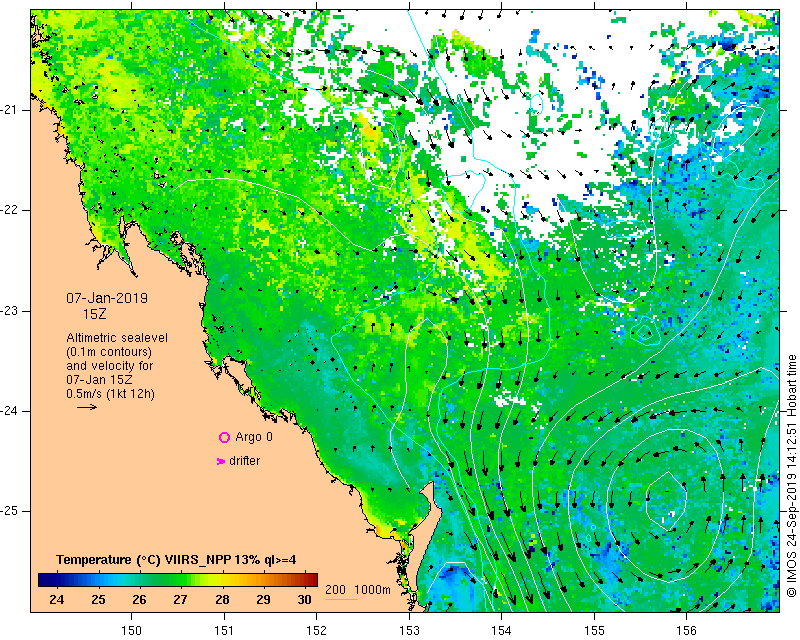Click the "30" colour bar tick label
The width and height of the screenshot is (800, 640).
[x=305, y=599]
